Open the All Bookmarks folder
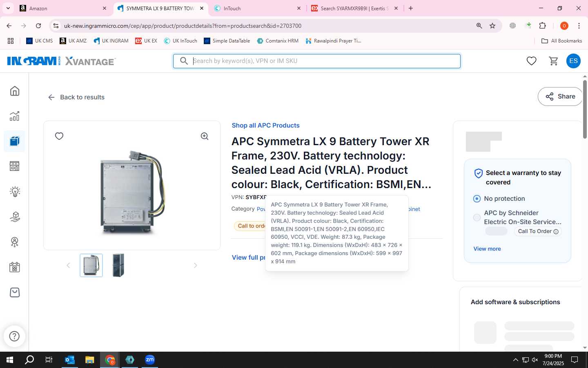Screen dimensions: 588x368 pos(561,41)
